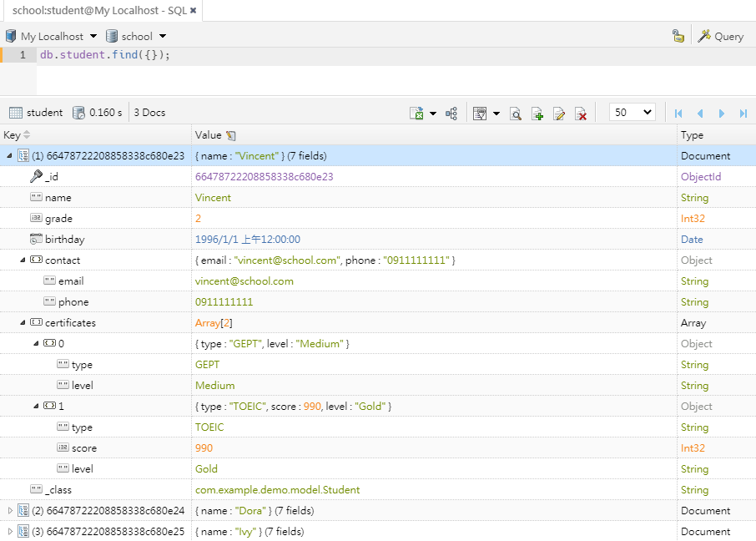Click the document icon of row (3)
Viewport: 756px width, 541px height.
click(23, 531)
